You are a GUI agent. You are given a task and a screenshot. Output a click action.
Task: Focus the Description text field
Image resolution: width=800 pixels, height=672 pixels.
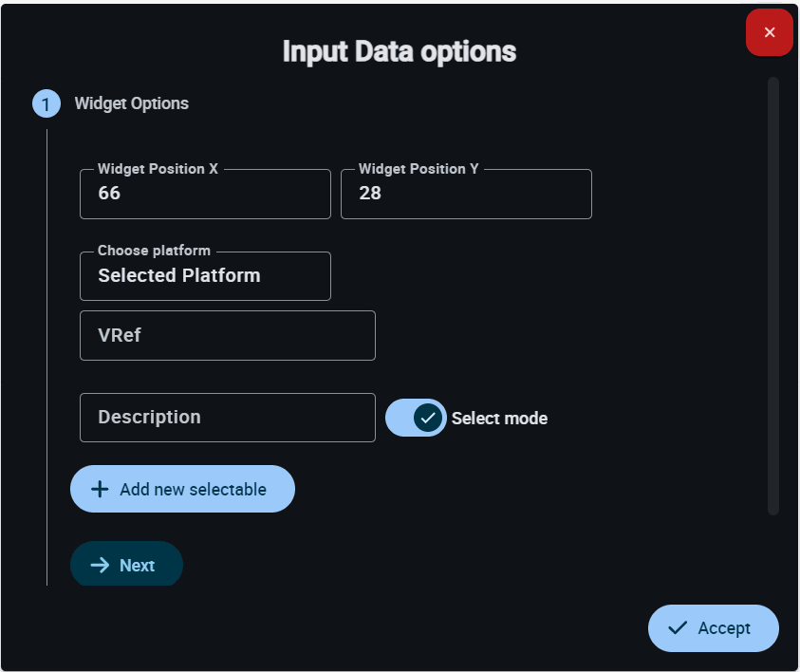pyautogui.click(x=227, y=418)
